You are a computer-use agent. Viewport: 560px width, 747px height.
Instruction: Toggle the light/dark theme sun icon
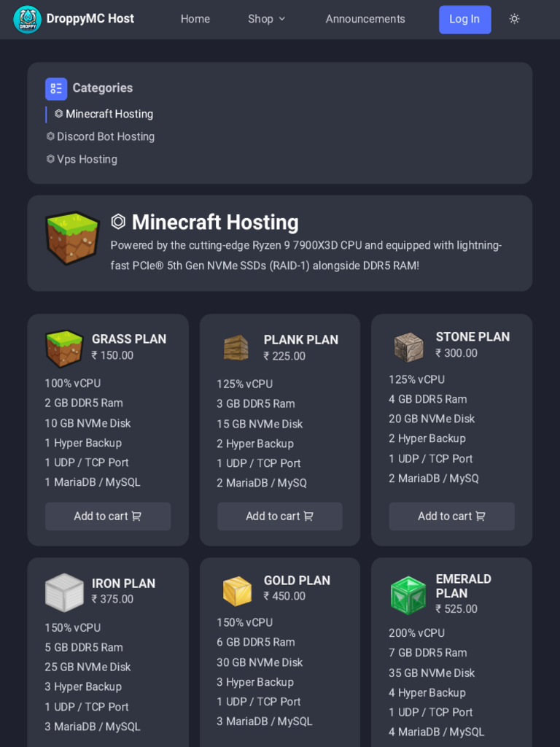[514, 19]
